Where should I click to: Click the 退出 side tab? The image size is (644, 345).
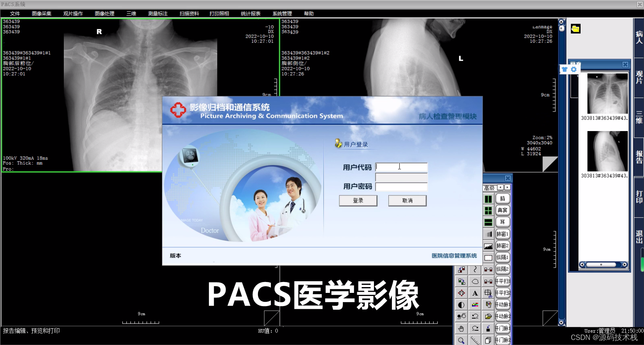pos(639,236)
